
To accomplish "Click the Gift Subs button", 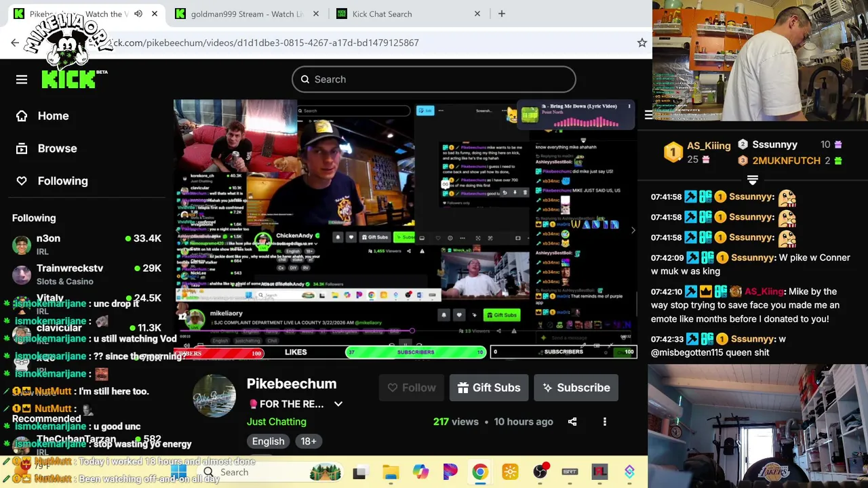I will 488,388.
